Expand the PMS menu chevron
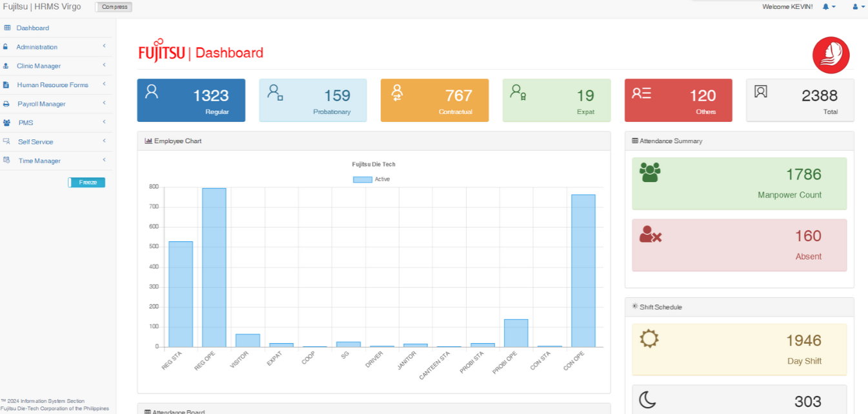The image size is (868, 414). (x=104, y=122)
